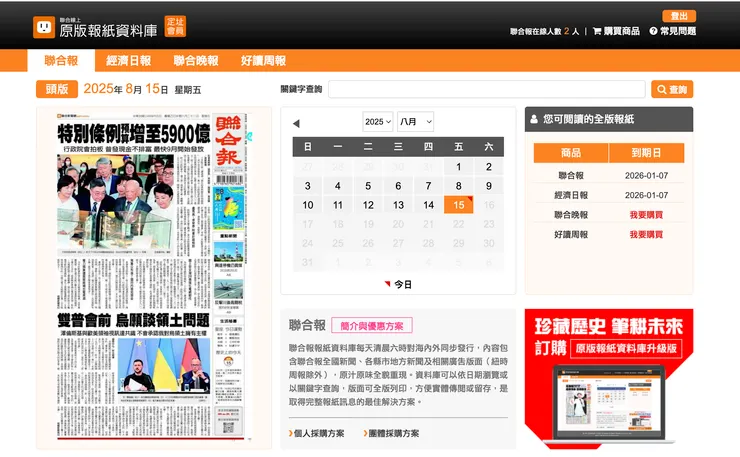
Task: Click the 經濟日報 row in product table
Action: click(x=609, y=195)
